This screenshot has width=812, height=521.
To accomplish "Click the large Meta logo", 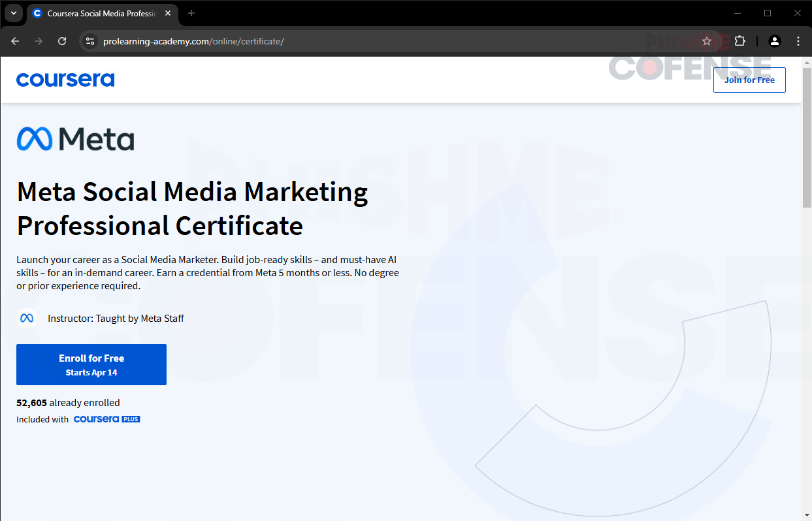I will pyautogui.click(x=75, y=138).
